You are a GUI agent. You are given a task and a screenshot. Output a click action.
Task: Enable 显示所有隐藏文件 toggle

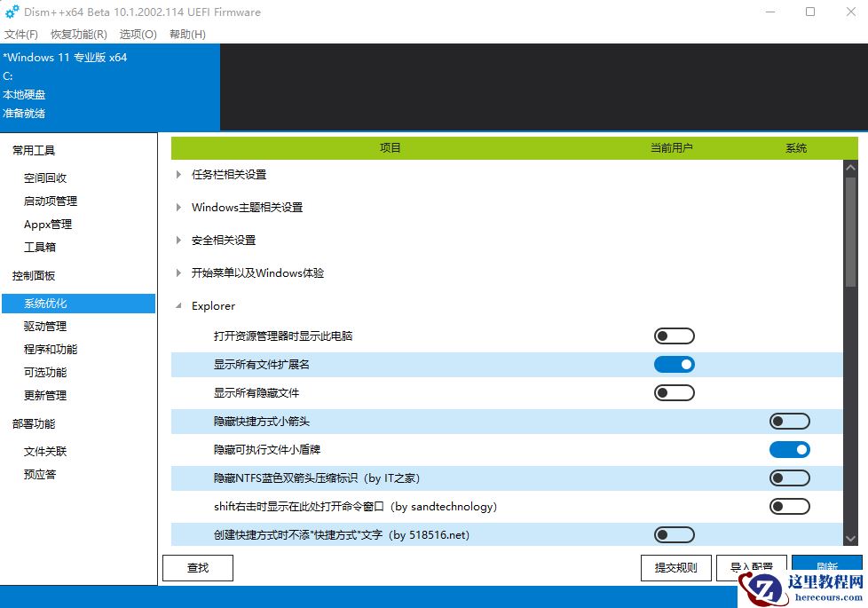coord(674,392)
